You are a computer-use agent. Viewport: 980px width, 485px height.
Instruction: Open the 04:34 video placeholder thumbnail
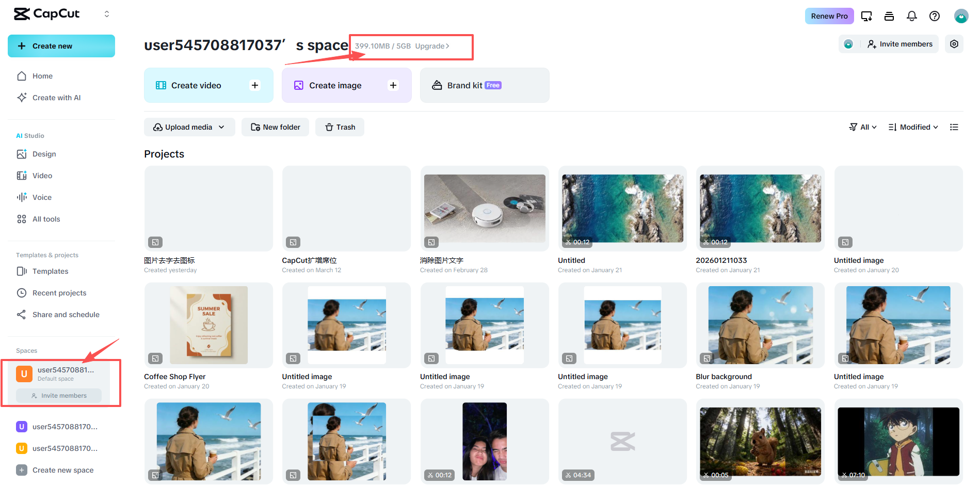click(x=622, y=442)
